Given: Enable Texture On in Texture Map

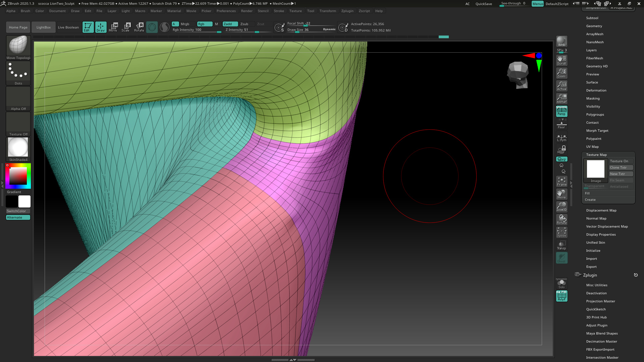Looking at the screenshot, I should pos(621,161).
